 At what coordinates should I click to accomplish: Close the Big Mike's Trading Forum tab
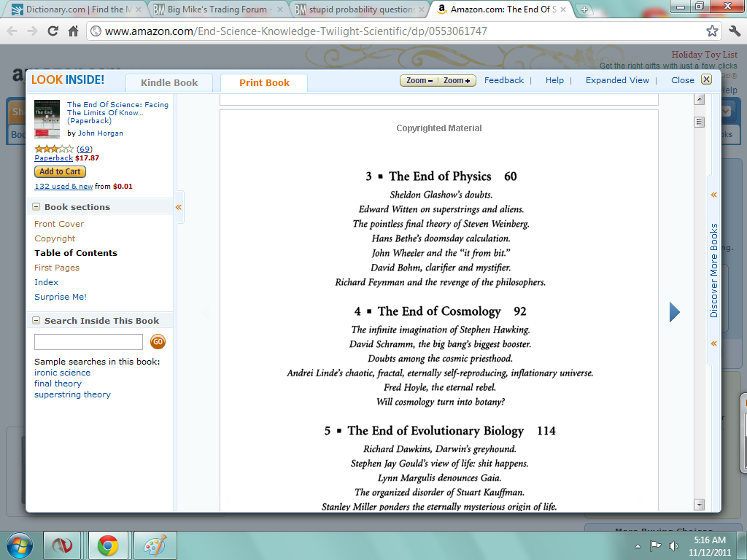pyautogui.click(x=280, y=9)
